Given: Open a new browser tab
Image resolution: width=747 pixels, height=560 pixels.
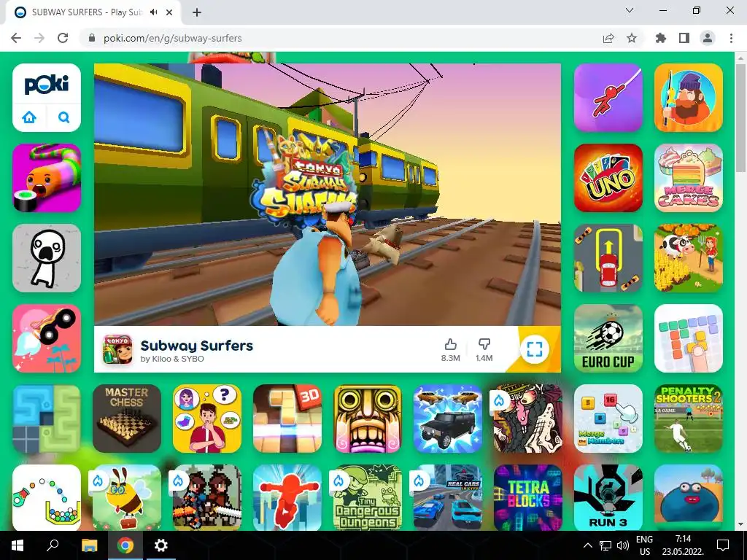Looking at the screenshot, I should (197, 12).
